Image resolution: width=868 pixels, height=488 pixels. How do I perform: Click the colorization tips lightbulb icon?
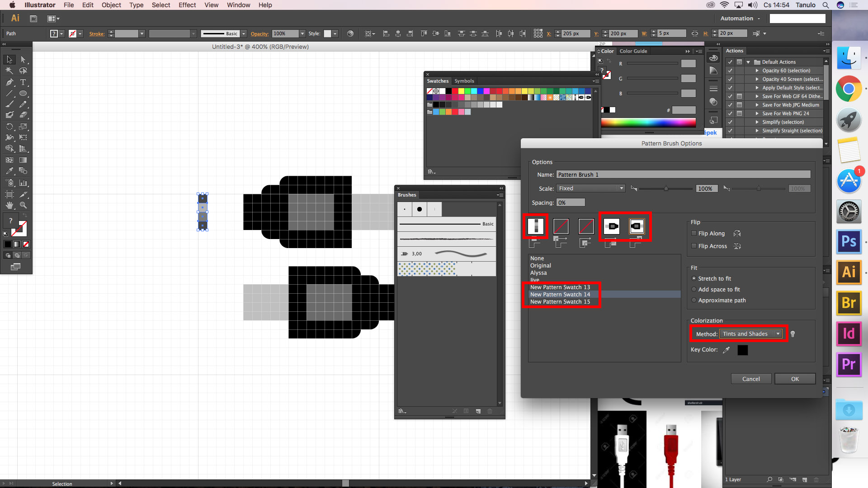pos(793,334)
